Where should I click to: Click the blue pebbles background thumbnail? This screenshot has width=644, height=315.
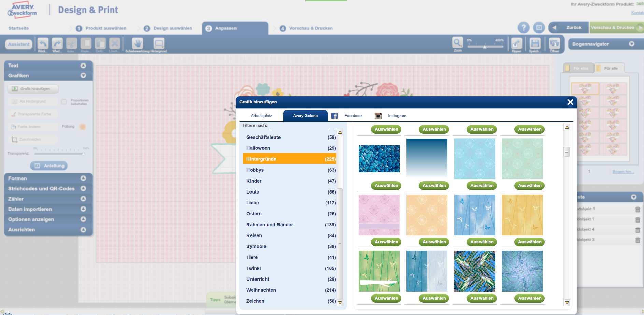tap(379, 159)
